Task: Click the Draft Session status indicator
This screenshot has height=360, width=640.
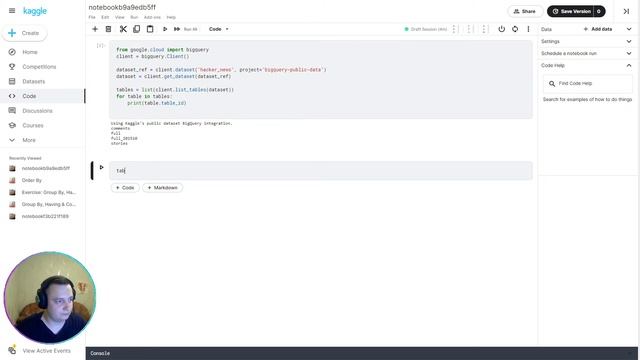Action: click(x=426, y=29)
